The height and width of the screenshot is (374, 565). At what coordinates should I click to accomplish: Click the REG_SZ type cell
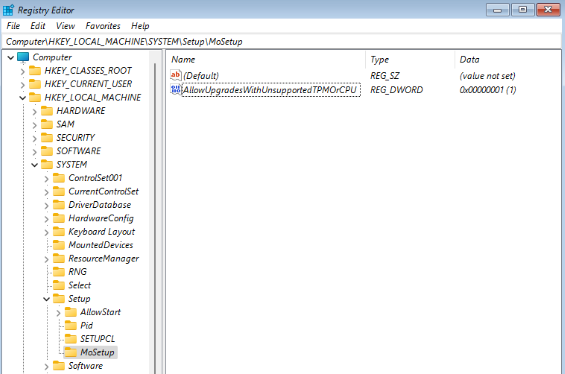click(385, 76)
